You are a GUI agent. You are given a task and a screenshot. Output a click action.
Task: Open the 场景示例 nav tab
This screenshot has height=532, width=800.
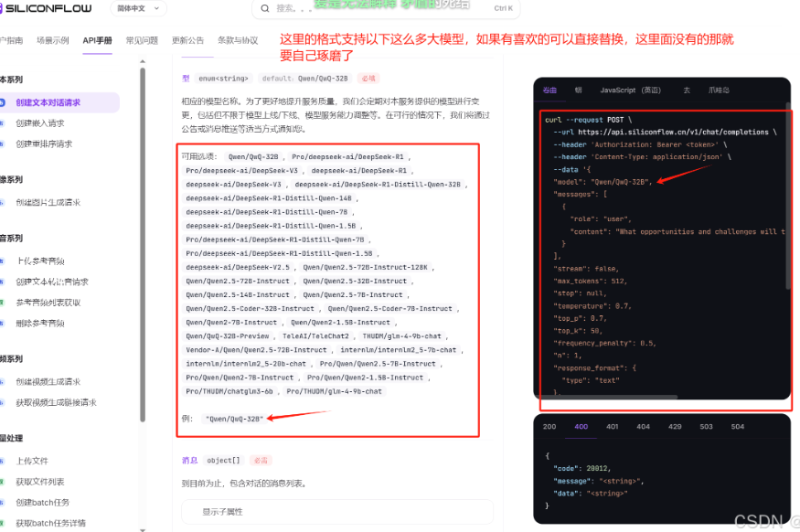pyautogui.click(x=52, y=40)
